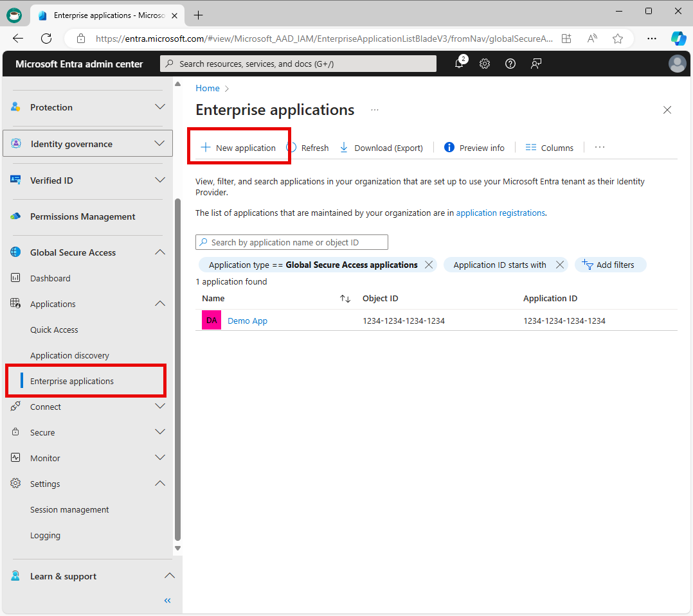
Task: Open the Entra settings gear icon
Action: 485,64
